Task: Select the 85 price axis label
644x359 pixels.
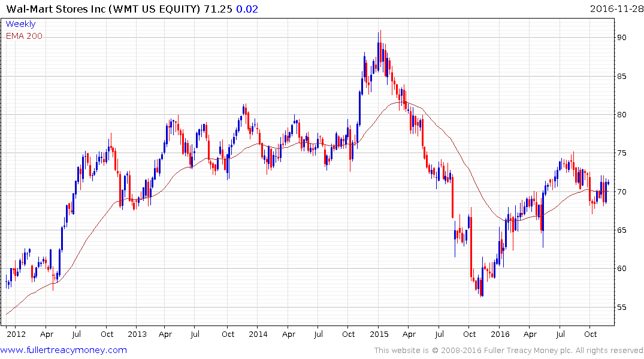Action: click(x=622, y=77)
